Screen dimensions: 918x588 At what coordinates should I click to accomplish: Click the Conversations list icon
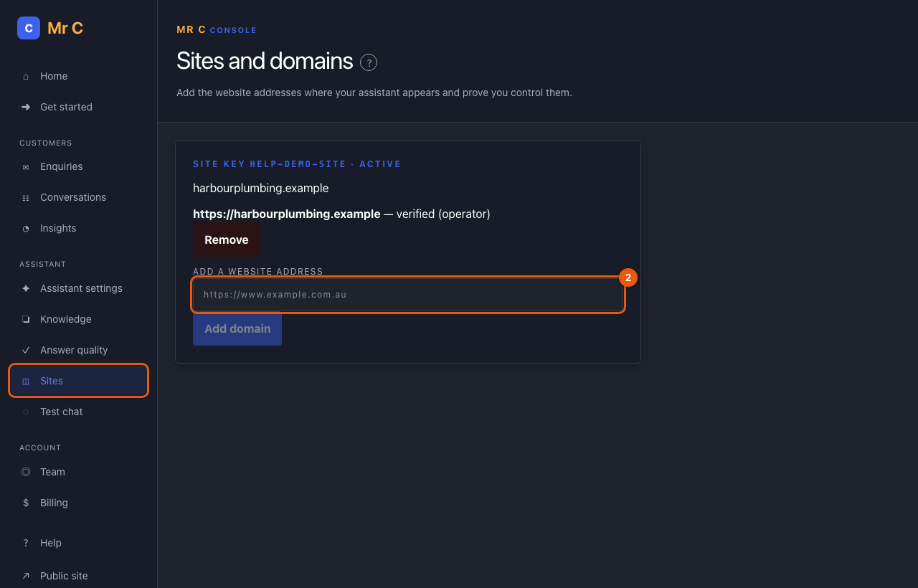point(26,197)
